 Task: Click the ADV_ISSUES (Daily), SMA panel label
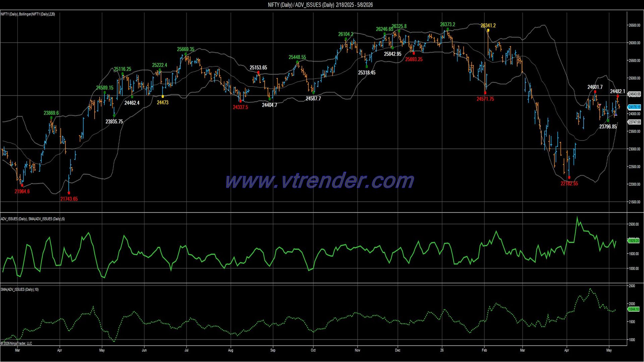(33, 219)
